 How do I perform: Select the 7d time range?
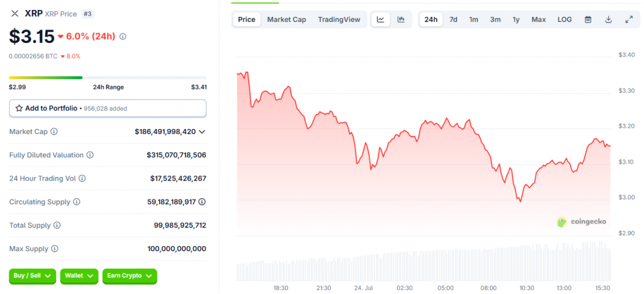coord(453,20)
